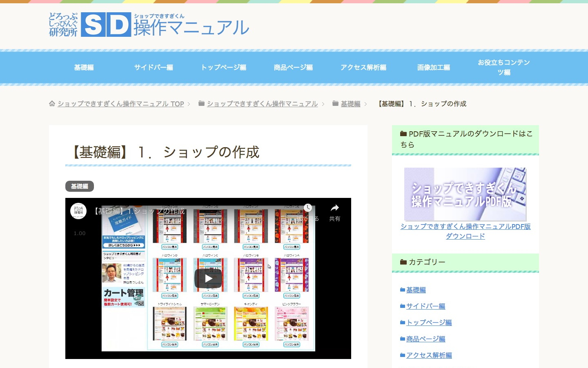Open the サイドバー編 navigation menu item
This screenshot has width=588, height=368.
coord(154,67)
